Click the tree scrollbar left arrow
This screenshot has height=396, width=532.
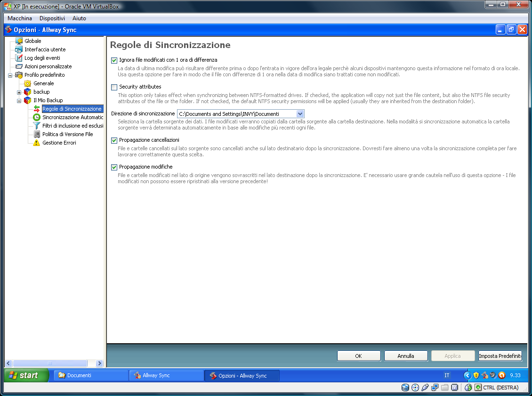click(x=8, y=364)
